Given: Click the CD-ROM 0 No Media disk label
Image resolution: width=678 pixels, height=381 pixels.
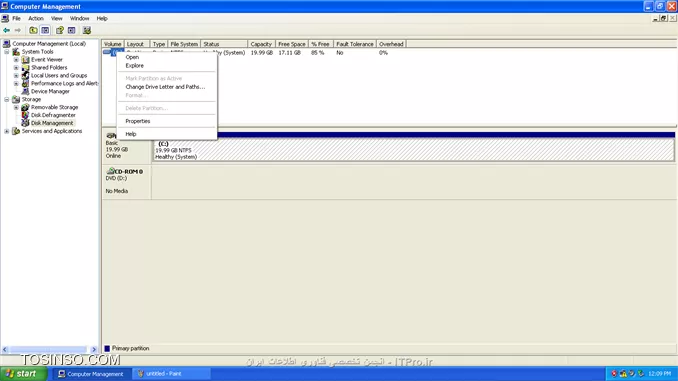Looking at the screenshot, I should (126, 182).
